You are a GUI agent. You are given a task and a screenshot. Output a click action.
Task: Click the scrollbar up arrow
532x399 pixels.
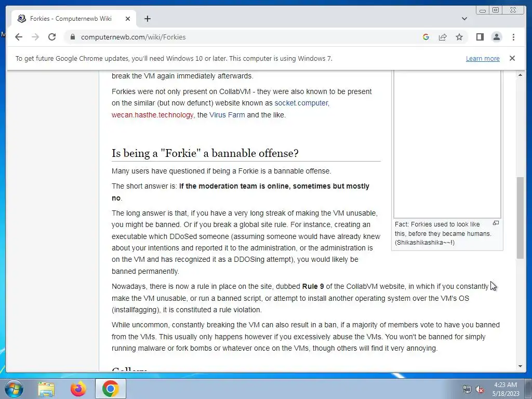520,75
